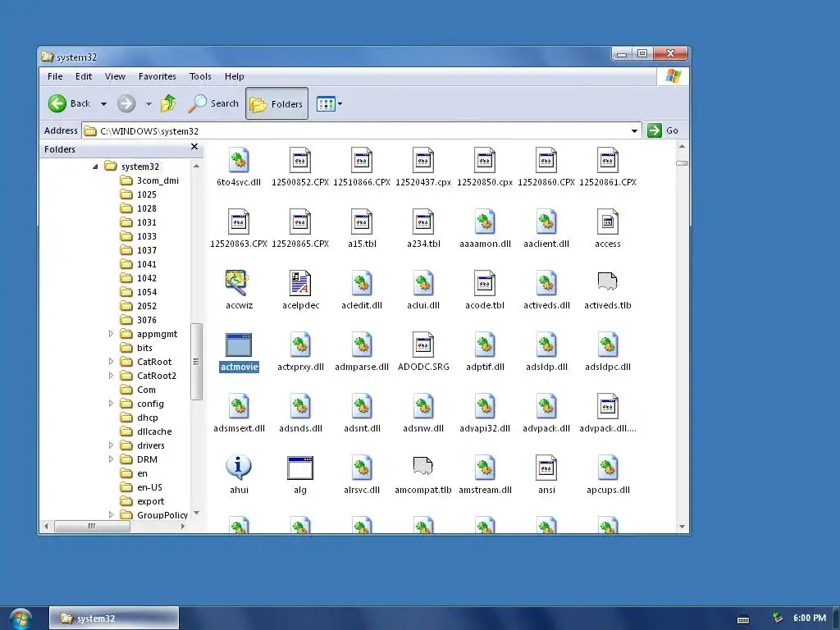The height and width of the screenshot is (630, 840).
Task: Close the Folders pane
Action: 194,146
